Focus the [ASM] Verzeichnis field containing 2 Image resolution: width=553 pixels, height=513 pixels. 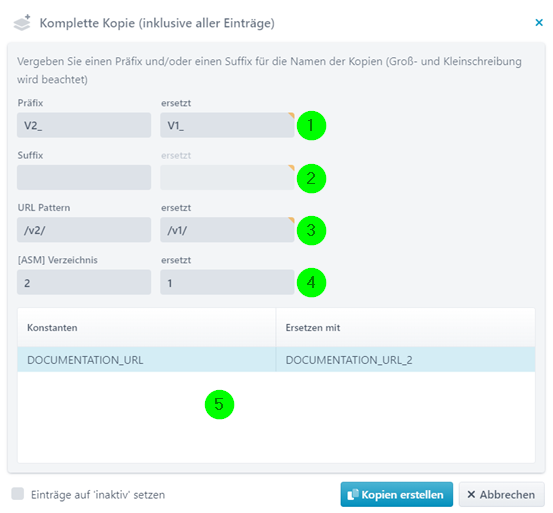click(84, 282)
